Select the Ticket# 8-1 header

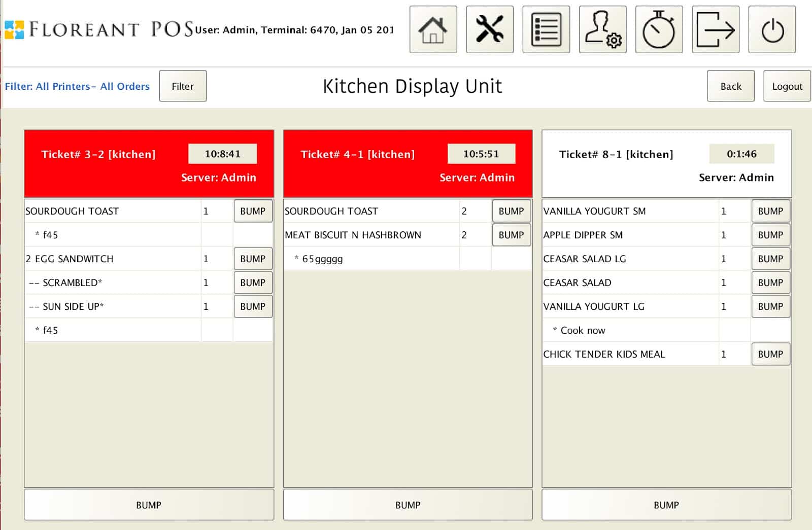coord(616,154)
